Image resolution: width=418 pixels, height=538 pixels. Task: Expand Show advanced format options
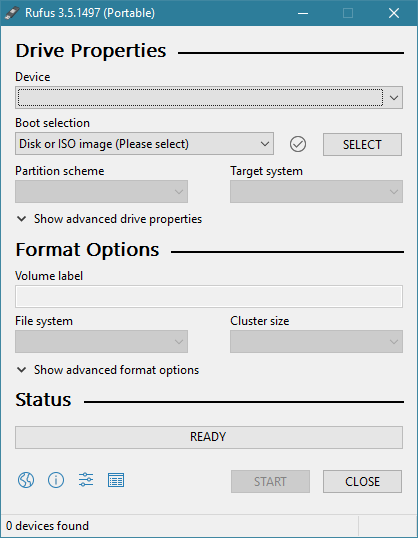coord(108,370)
